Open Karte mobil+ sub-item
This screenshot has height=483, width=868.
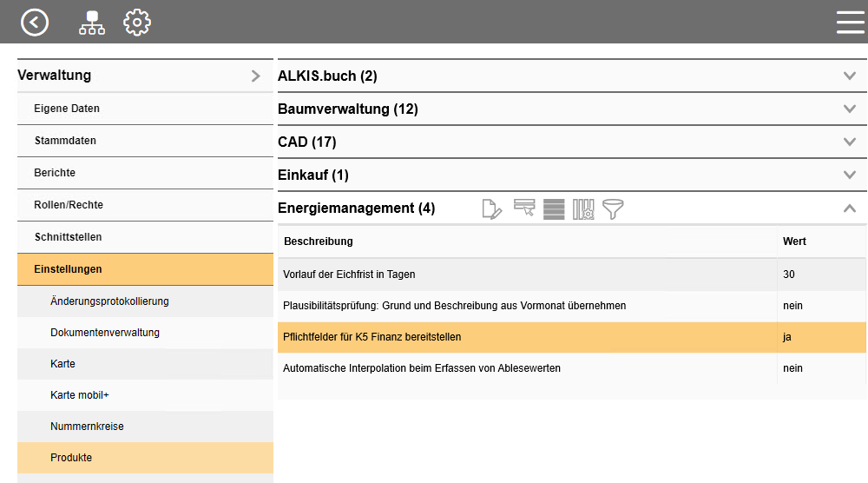coord(145,395)
